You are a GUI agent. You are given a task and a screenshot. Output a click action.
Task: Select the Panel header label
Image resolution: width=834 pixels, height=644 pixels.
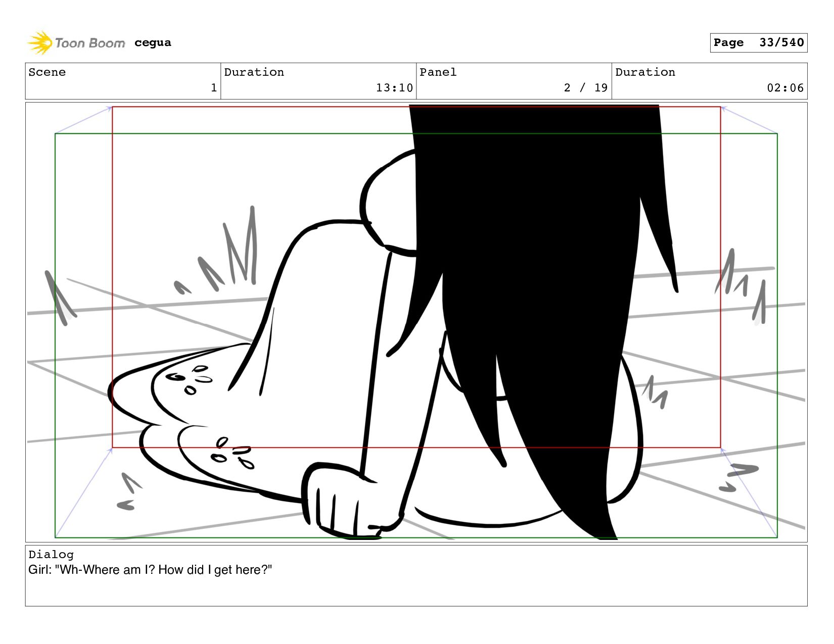(x=438, y=72)
